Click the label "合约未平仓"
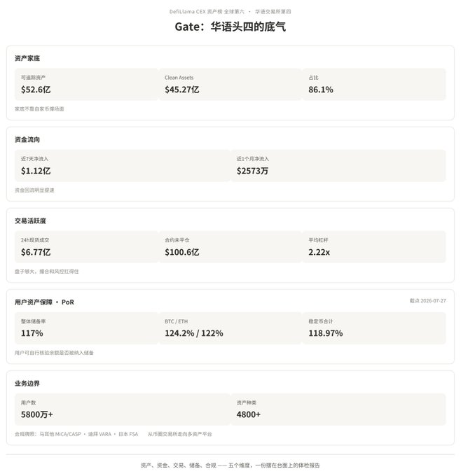 pyautogui.click(x=177, y=240)
